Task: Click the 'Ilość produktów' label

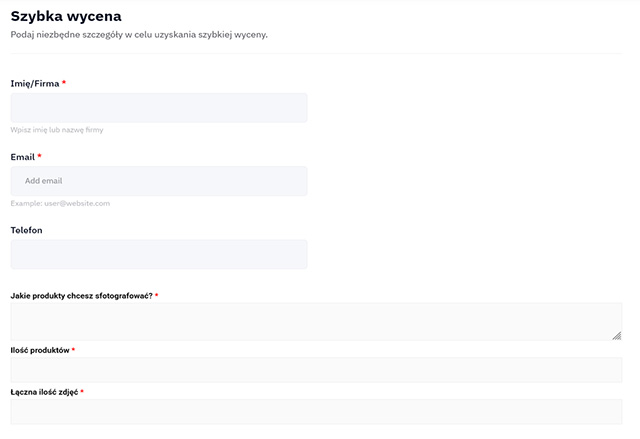Action: click(39, 350)
